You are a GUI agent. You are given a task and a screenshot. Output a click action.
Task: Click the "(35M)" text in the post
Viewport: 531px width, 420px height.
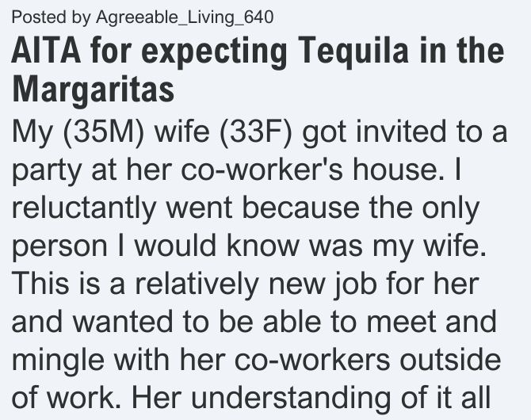click(x=104, y=132)
